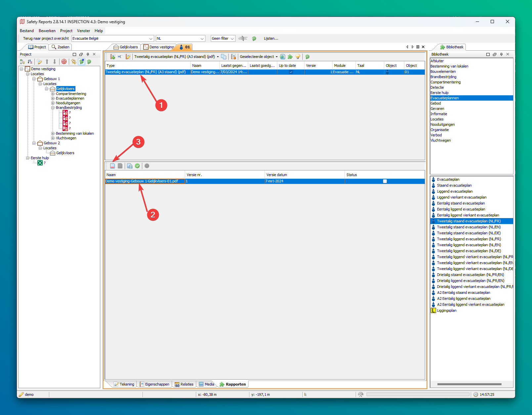Click the green refresh icon beside Lijsten
The image size is (532, 415).
pos(254,38)
